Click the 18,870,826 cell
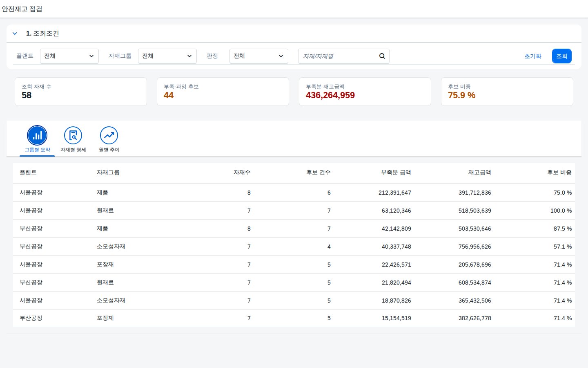This screenshot has height=368, width=588. coord(396,301)
